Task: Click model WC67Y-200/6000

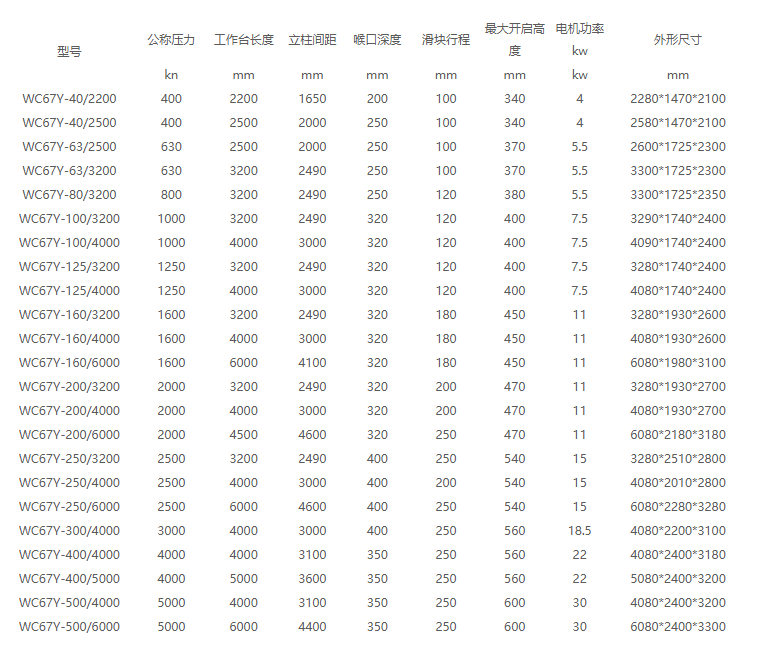Action: (x=69, y=435)
